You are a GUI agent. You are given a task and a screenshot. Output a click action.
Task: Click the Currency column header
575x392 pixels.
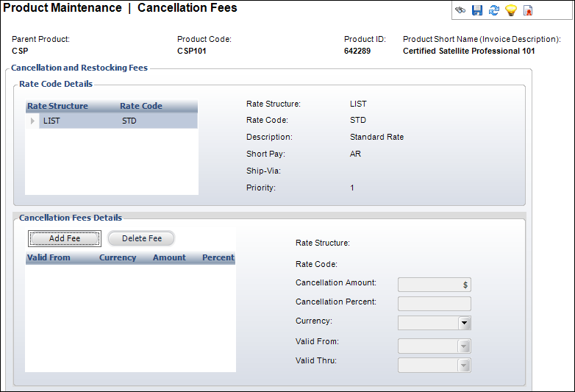pyautogui.click(x=118, y=257)
